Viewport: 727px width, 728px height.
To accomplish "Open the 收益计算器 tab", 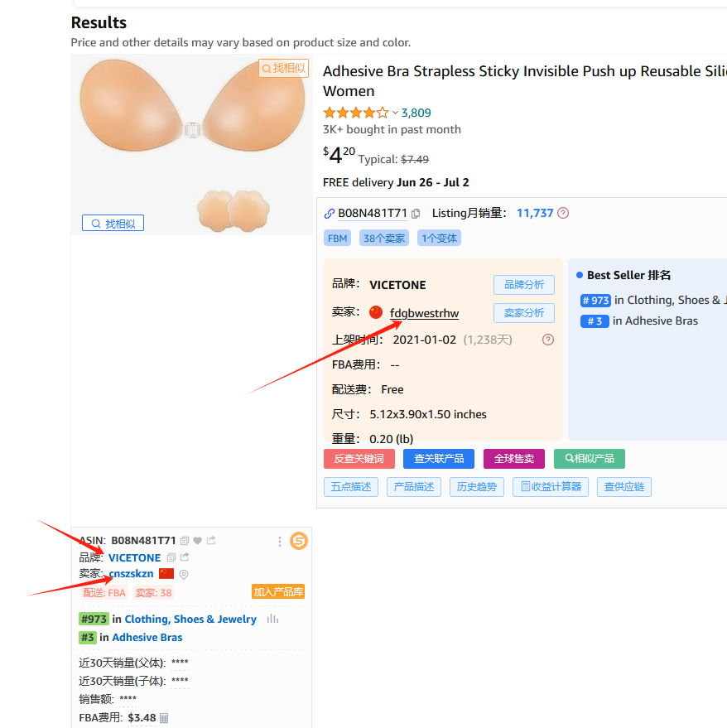I will tap(551, 486).
